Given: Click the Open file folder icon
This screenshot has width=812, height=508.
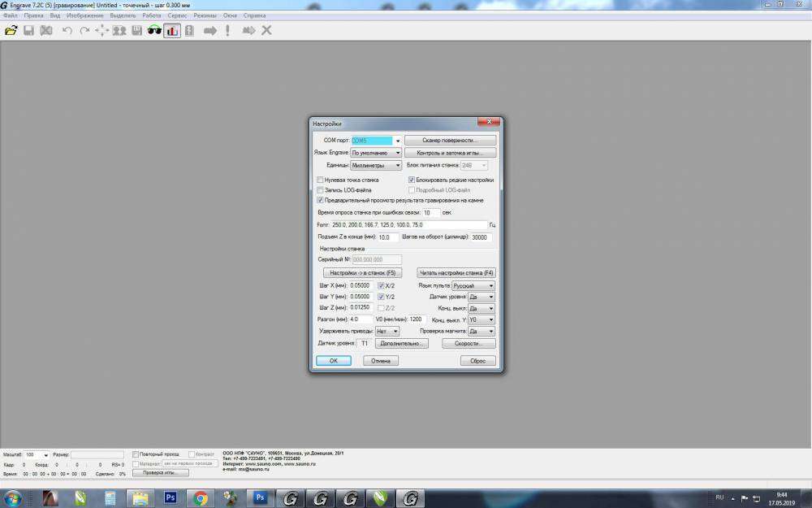Looking at the screenshot, I should (11, 31).
